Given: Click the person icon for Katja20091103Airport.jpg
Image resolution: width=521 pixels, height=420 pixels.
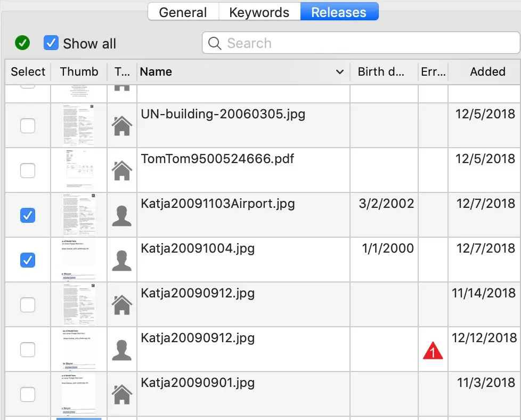Looking at the screenshot, I should [x=122, y=216].
